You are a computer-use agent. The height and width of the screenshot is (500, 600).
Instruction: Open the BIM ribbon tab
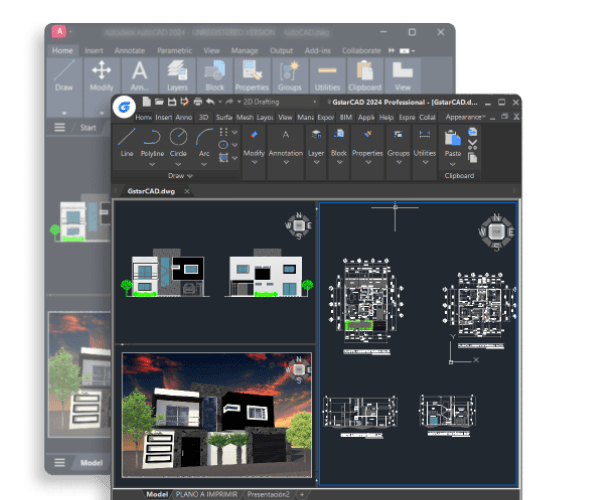pos(346,117)
